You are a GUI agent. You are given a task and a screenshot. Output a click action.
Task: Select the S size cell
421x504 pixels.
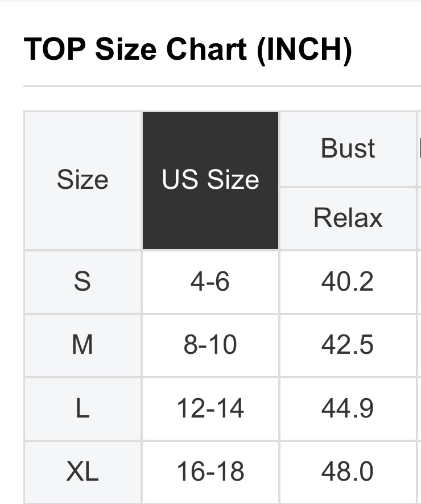tap(82, 282)
